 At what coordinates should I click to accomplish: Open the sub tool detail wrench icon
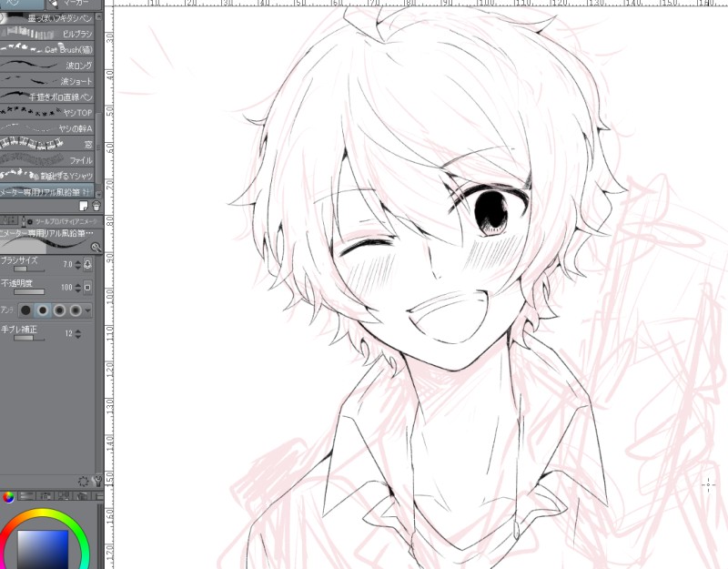[x=96, y=247]
